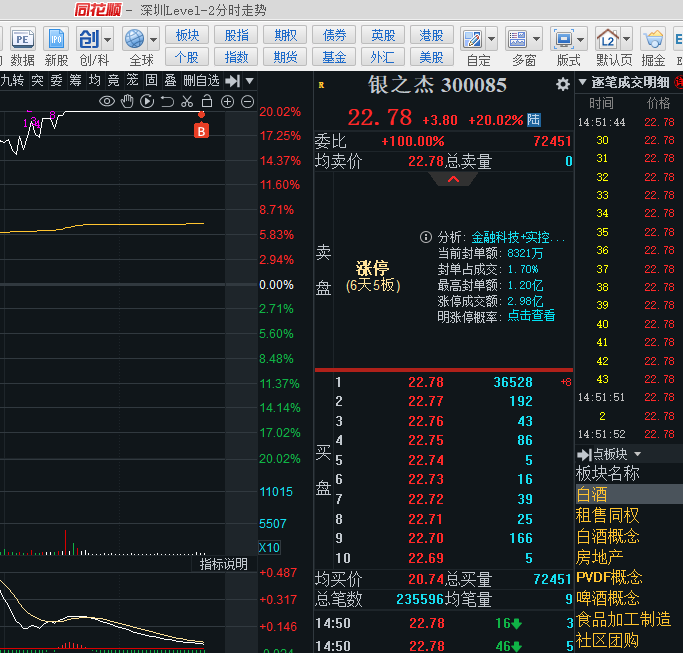
Task: Select the scissors cut tool on chart
Action: click(x=187, y=102)
